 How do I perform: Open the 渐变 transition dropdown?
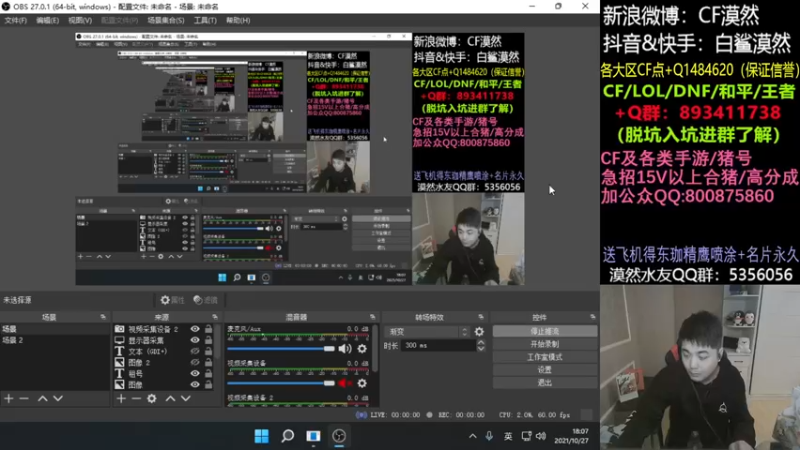click(x=427, y=332)
